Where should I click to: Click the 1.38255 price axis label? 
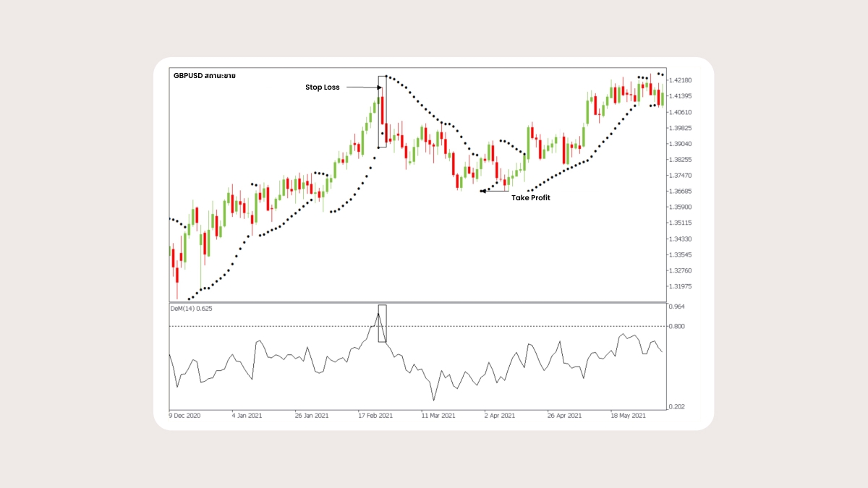click(681, 160)
